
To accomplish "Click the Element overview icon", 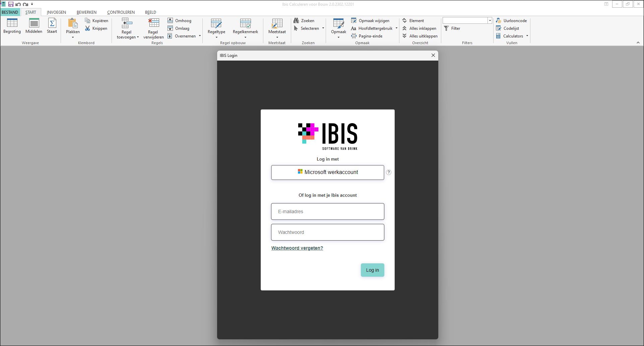I will click(404, 21).
